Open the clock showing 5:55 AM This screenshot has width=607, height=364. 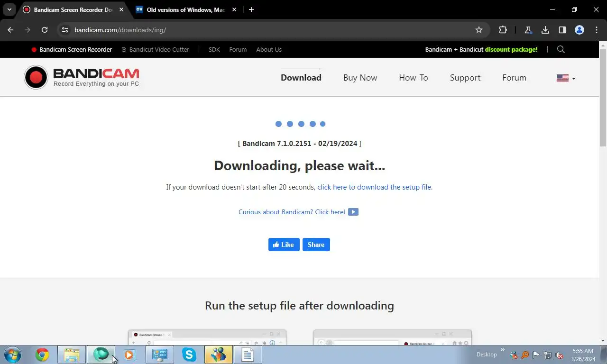point(583,355)
